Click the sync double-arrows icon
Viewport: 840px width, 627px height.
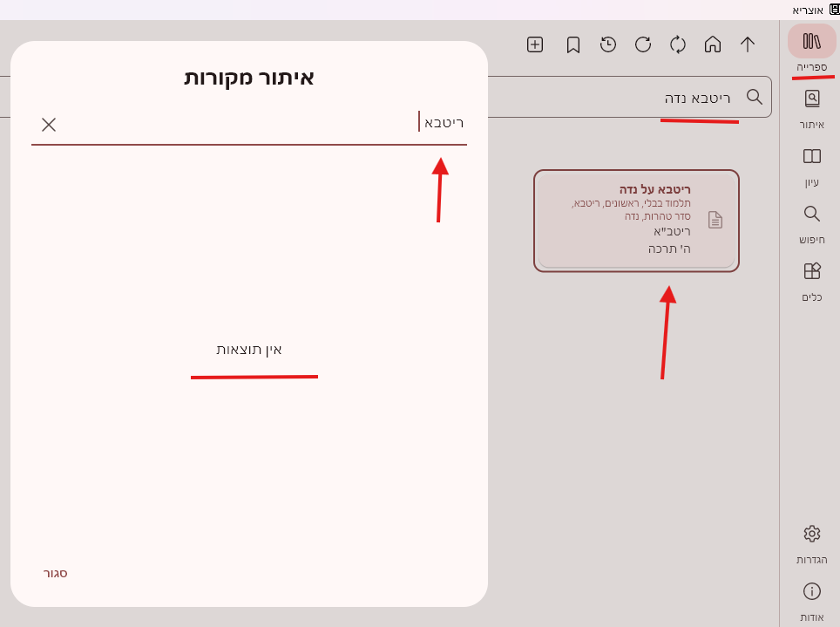[678, 44]
